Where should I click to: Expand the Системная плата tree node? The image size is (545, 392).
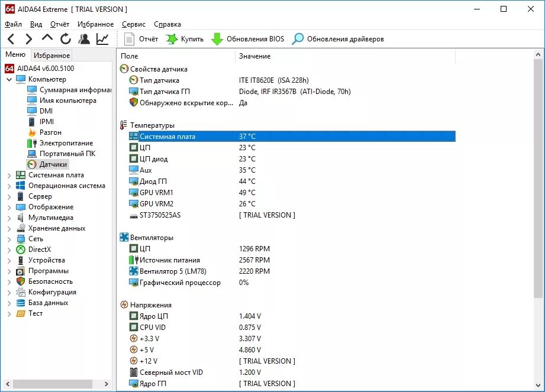[x=9, y=176]
